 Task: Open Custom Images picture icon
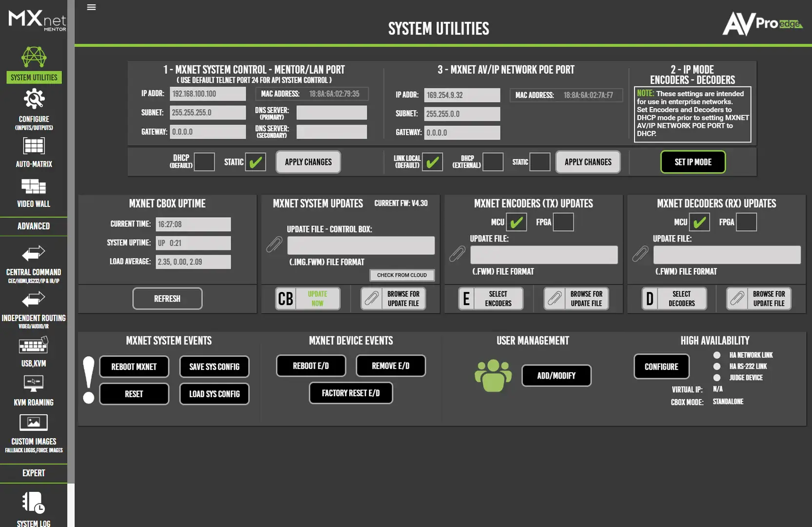click(x=34, y=423)
